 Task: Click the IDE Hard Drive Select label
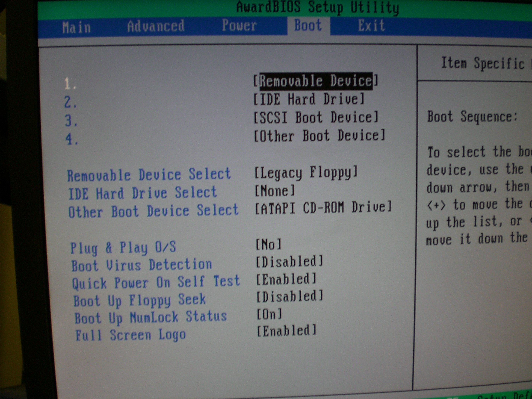coord(143,193)
